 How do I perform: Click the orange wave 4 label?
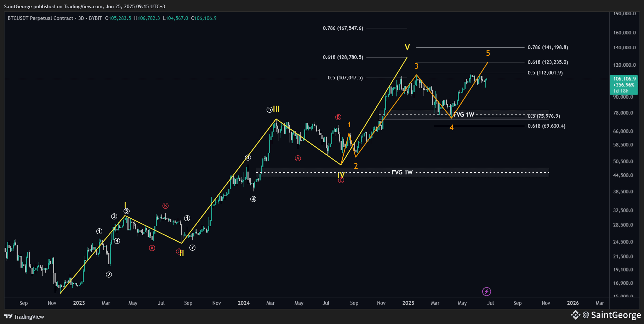pyautogui.click(x=451, y=128)
